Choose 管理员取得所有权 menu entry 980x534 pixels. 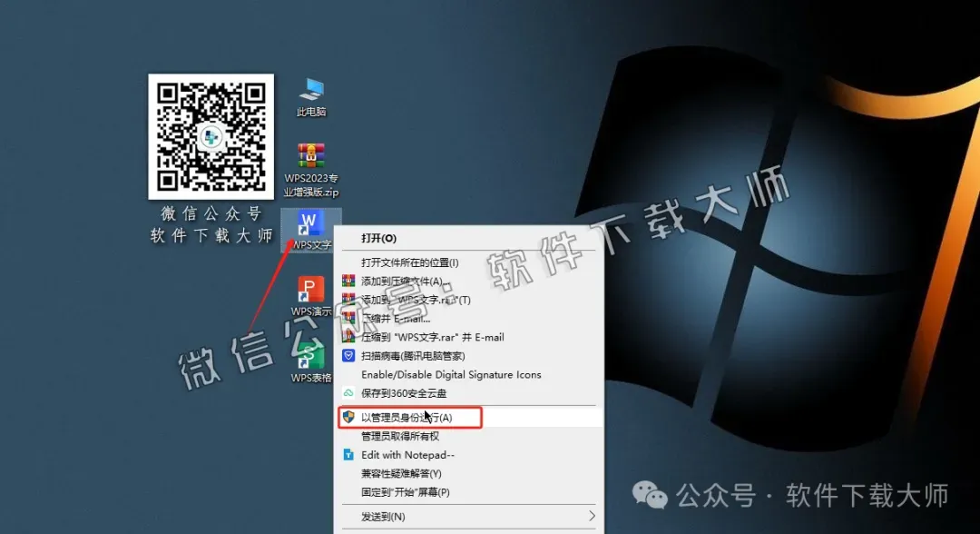[469, 436]
